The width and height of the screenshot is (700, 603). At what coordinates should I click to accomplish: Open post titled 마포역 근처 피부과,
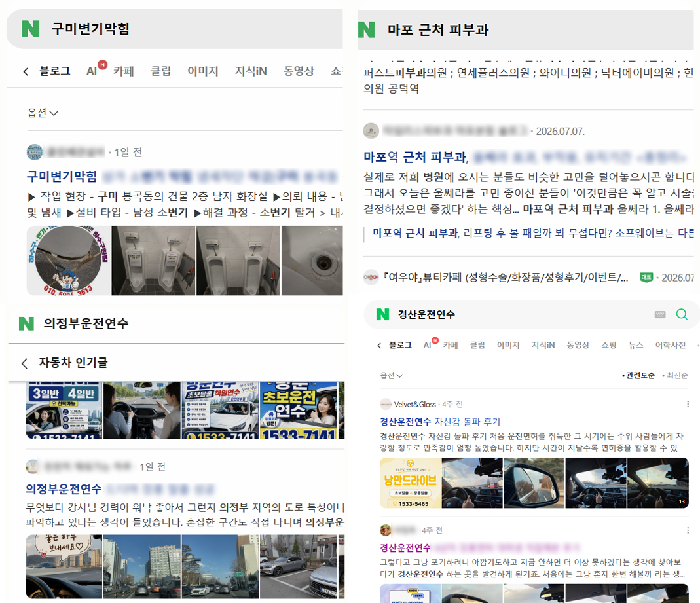pyautogui.click(x=416, y=156)
